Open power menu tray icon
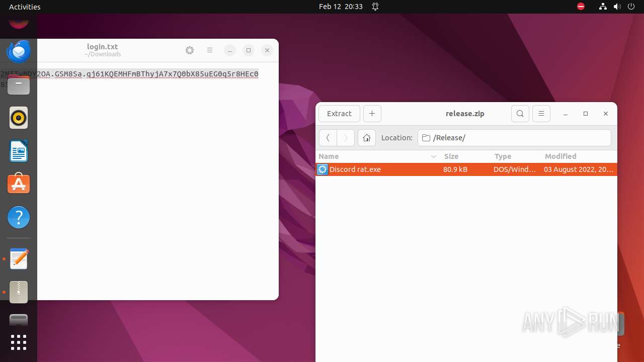The width and height of the screenshot is (644, 362). [x=631, y=7]
